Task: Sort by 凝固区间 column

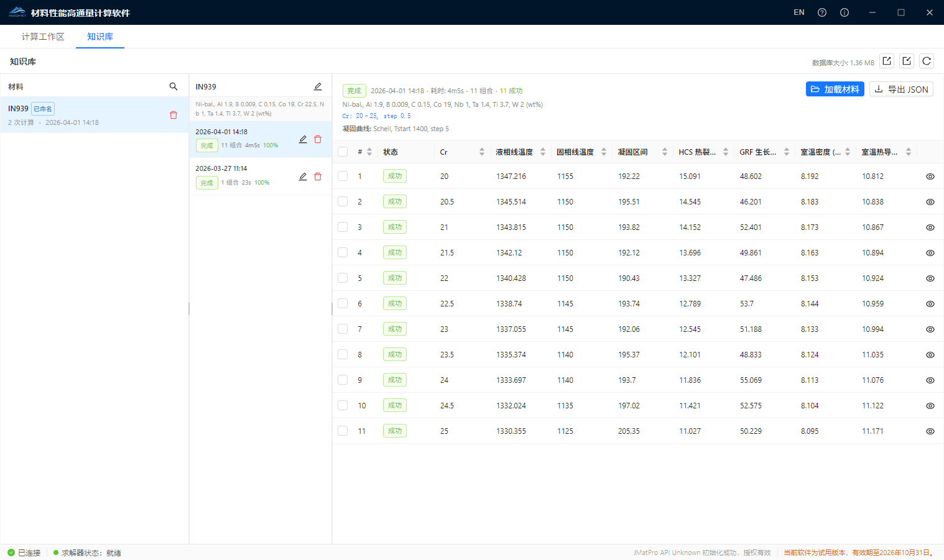Action: tap(665, 152)
